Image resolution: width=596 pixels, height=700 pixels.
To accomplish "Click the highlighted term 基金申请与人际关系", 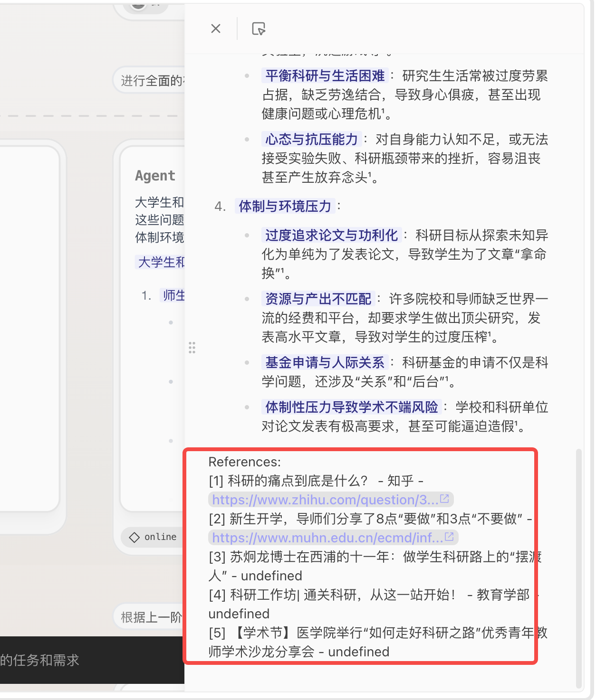I will pos(325,362).
